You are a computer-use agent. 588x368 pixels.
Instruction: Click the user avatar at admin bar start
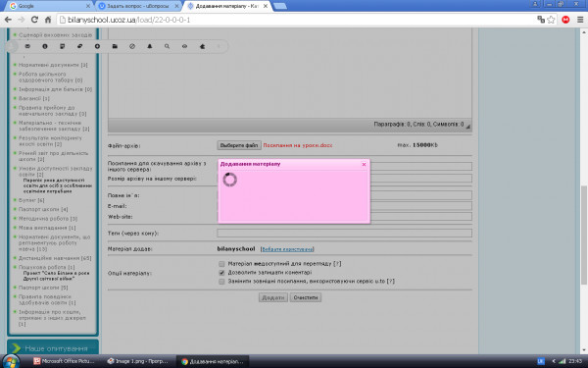point(12,46)
